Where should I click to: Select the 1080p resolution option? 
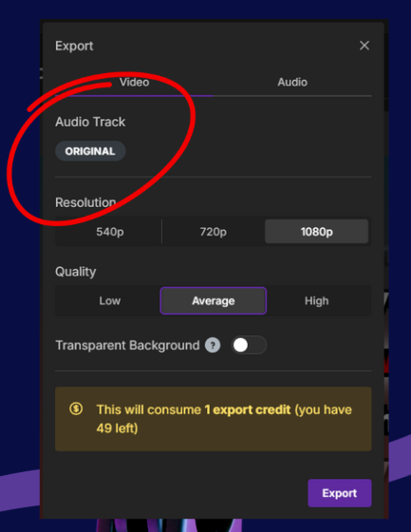coord(316,232)
